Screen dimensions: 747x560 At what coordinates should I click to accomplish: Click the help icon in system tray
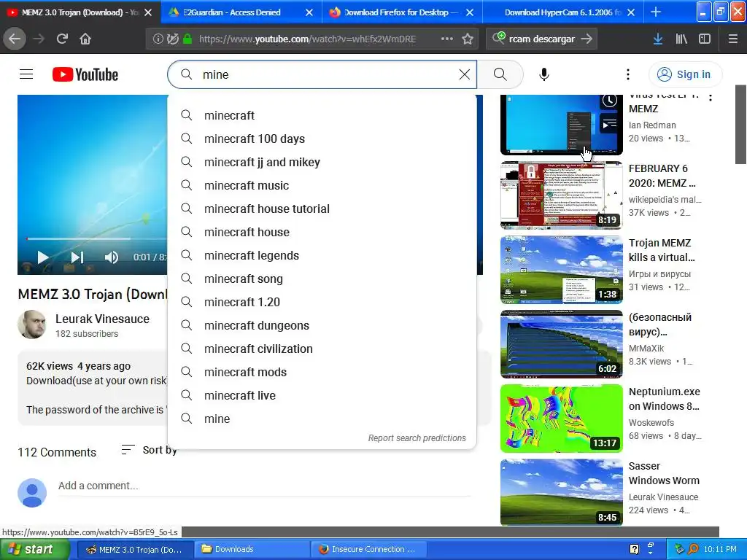point(634,549)
